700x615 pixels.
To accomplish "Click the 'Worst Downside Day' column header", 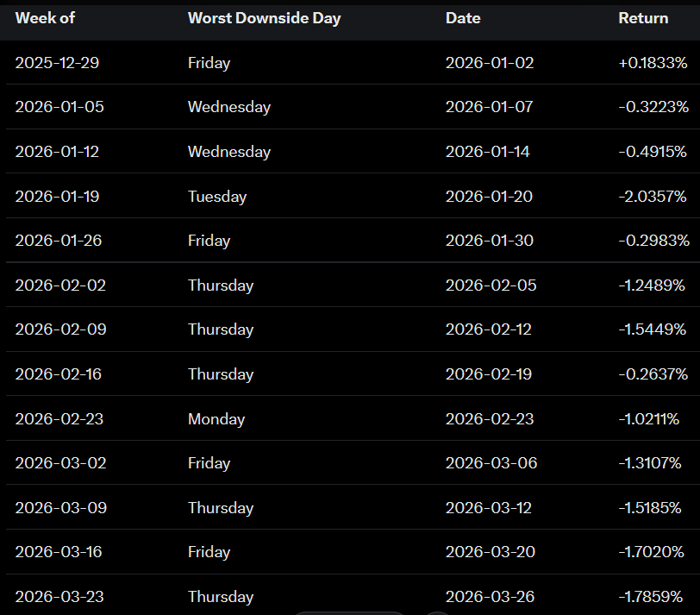I will [265, 18].
